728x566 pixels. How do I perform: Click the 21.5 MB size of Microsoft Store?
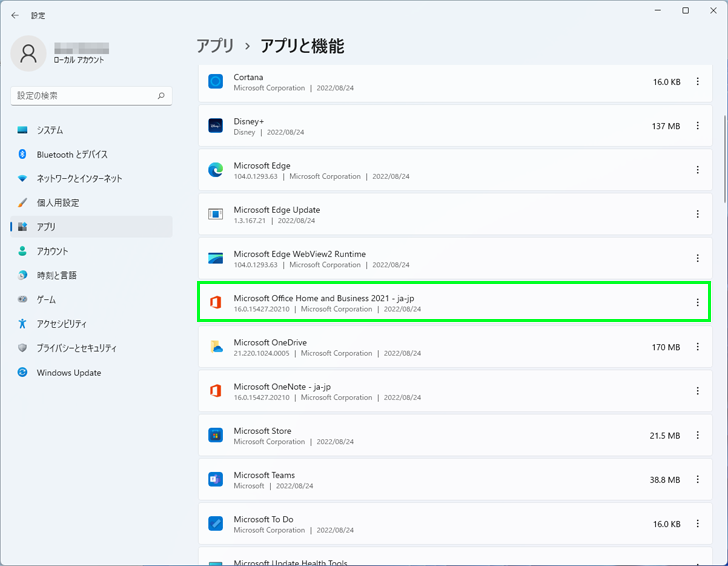[665, 436]
